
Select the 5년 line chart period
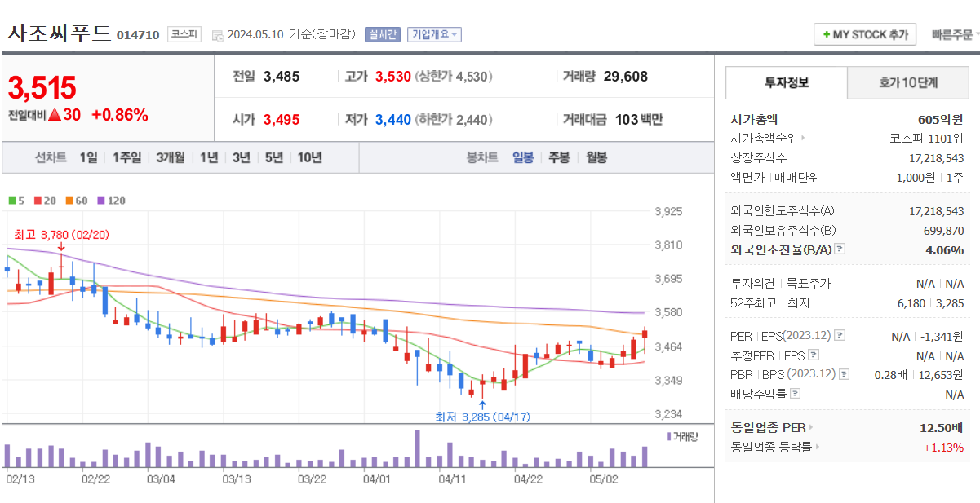[273, 158]
